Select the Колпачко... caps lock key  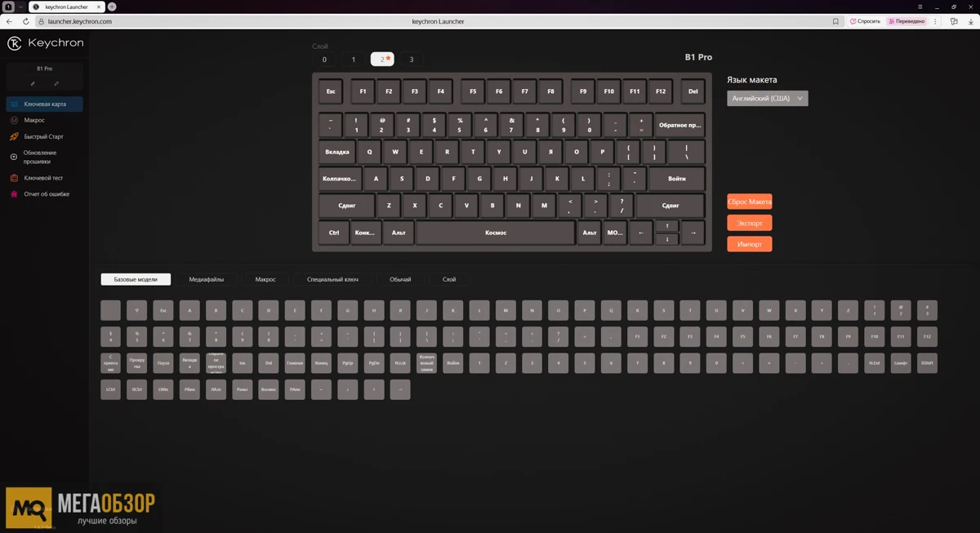click(340, 178)
